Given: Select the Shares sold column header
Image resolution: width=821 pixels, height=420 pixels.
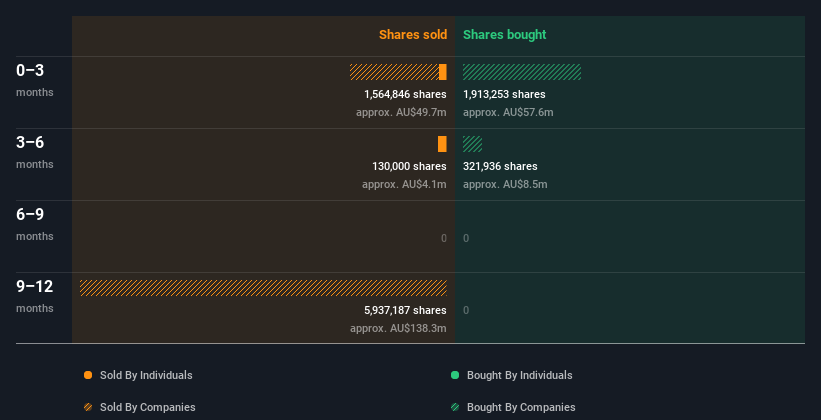Looking at the screenshot, I should point(413,35).
